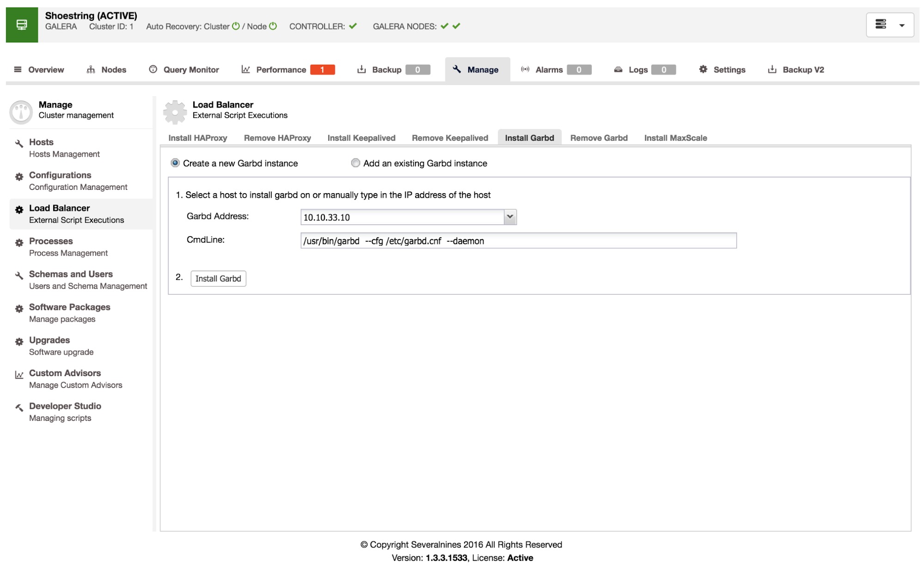Switch to Remove HAProxy subtab
The width and height of the screenshot is (924, 572).
(277, 138)
